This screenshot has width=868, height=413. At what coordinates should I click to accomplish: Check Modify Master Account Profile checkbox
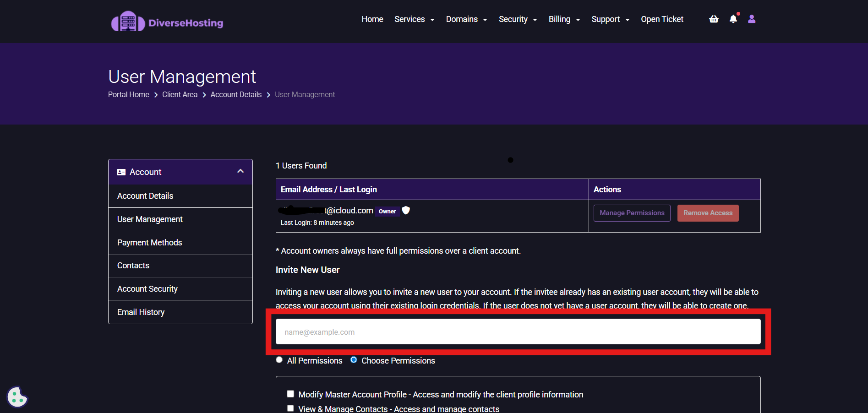click(290, 394)
